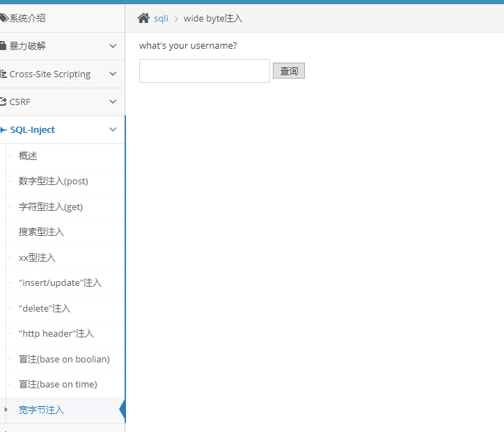Expand the CSRF chevron arrow
The height and width of the screenshot is (432, 504).
pos(113,102)
